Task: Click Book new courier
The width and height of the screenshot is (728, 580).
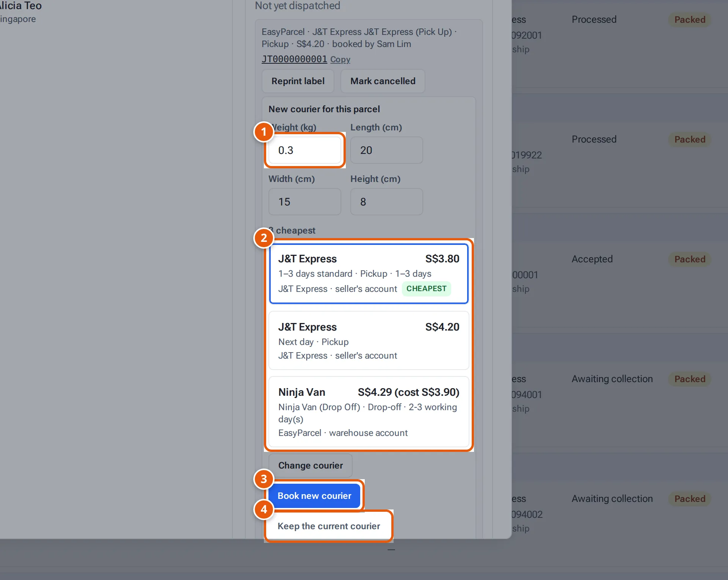Action: [314, 496]
